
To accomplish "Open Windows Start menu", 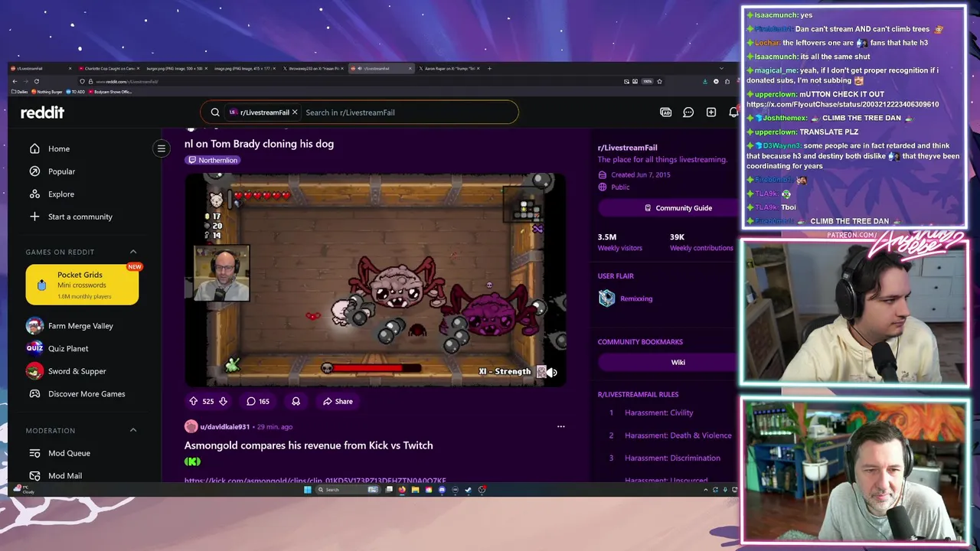I will tap(308, 490).
